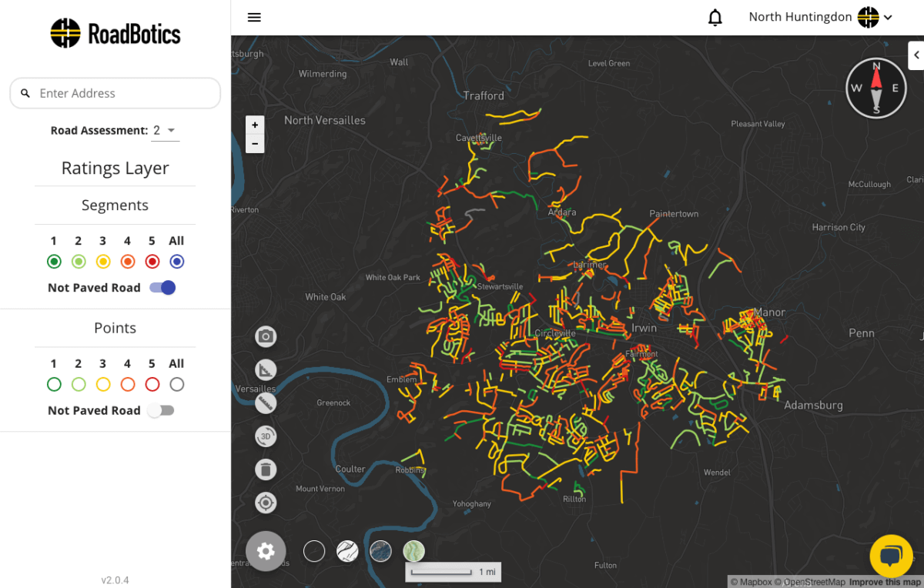
Task: Switch to the light streets basemap style
Action: point(347,551)
